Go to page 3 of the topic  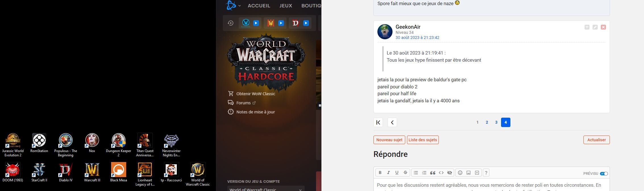coord(496,122)
